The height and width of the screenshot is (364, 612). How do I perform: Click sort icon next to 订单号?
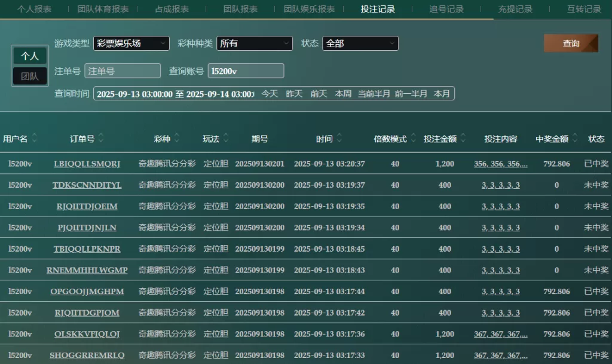coord(101,139)
